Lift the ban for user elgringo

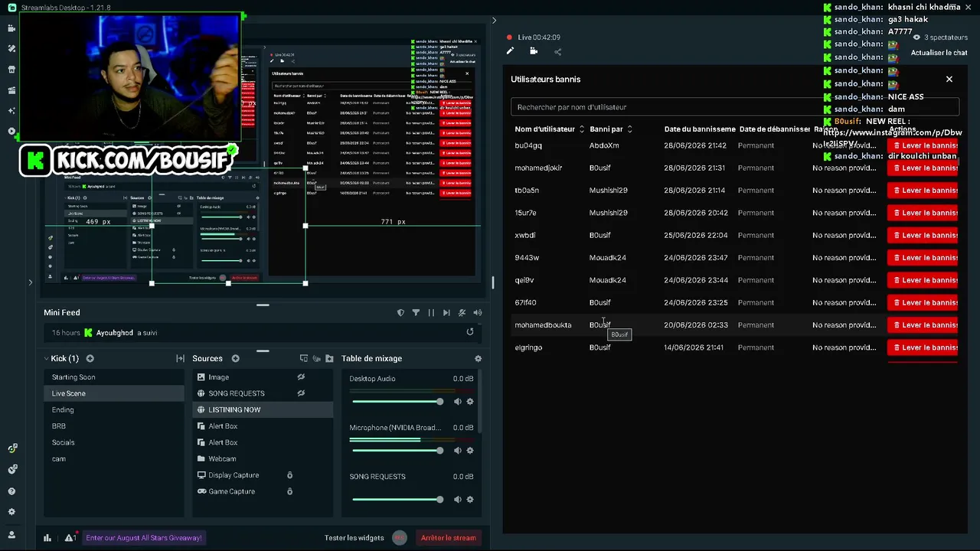923,347
